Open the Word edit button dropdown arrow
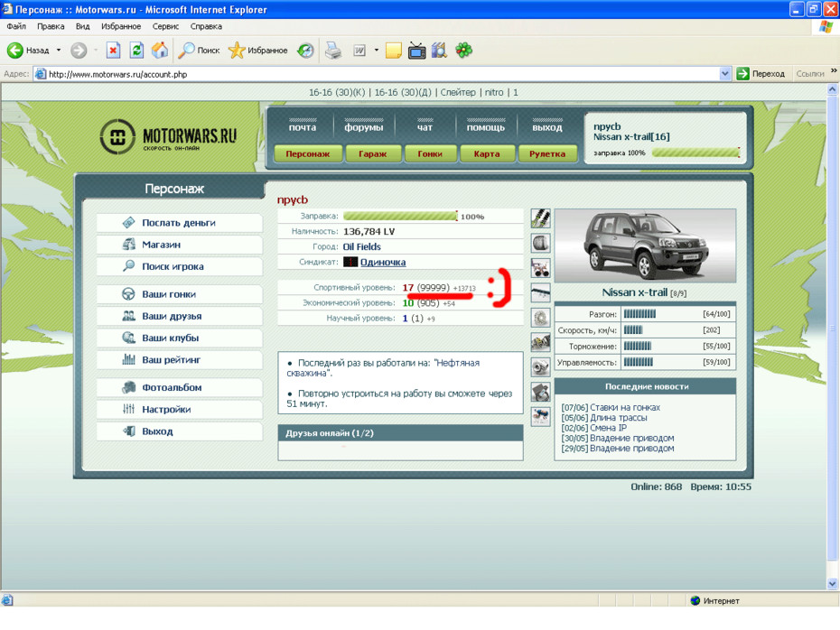 click(x=376, y=51)
